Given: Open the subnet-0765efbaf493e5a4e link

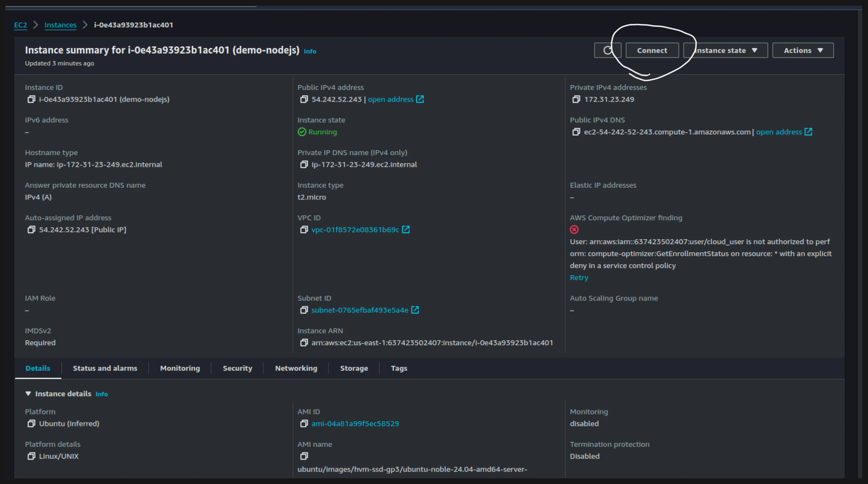Looking at the screenshot, I should coord(359,310).
